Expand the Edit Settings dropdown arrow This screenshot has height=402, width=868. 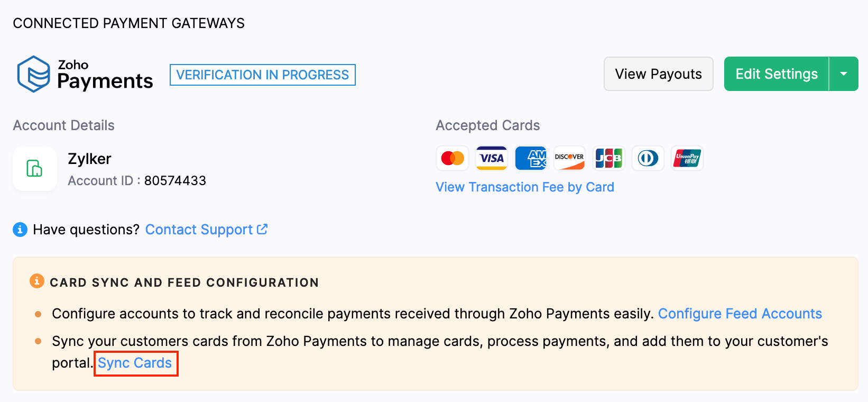point(844,74)
